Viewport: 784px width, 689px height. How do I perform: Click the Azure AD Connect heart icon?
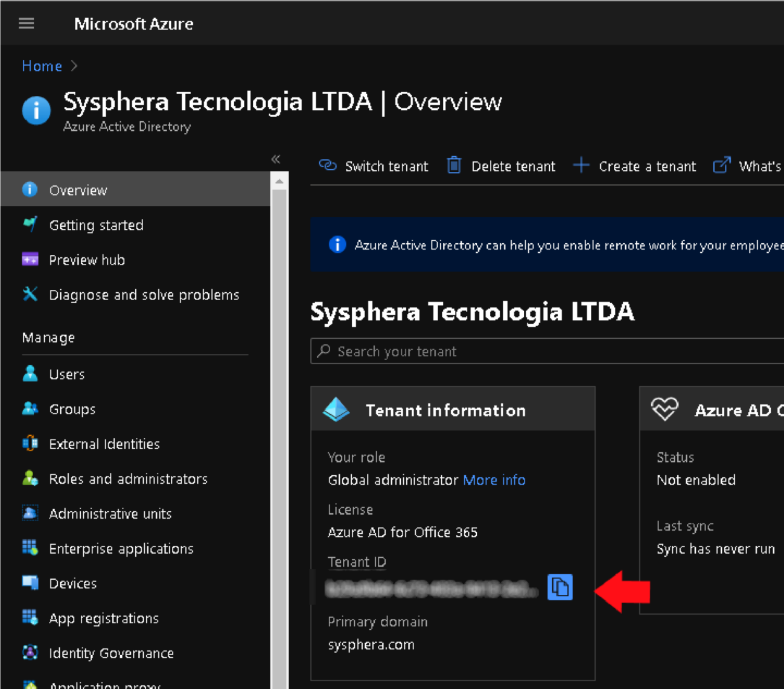click(664, 409)
